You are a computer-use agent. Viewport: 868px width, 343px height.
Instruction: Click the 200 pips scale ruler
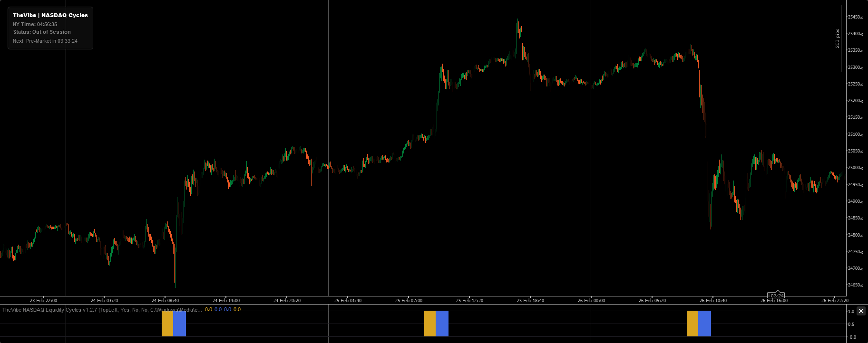(838, 38)
